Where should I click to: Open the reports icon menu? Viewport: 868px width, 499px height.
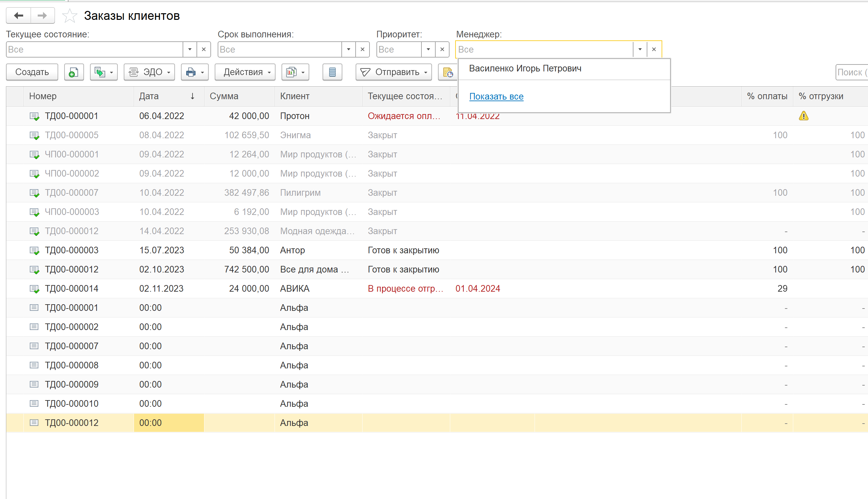click(x=295, y=72)
